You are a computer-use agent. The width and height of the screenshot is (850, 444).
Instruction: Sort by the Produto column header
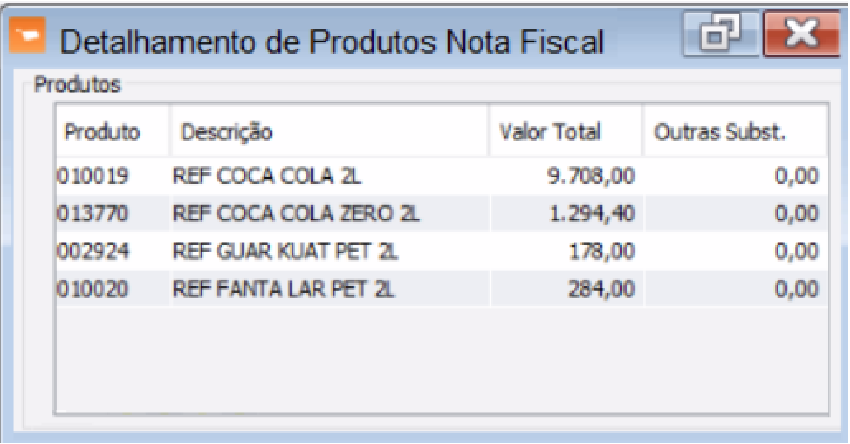pyautogui.click(x=102, y=132)
